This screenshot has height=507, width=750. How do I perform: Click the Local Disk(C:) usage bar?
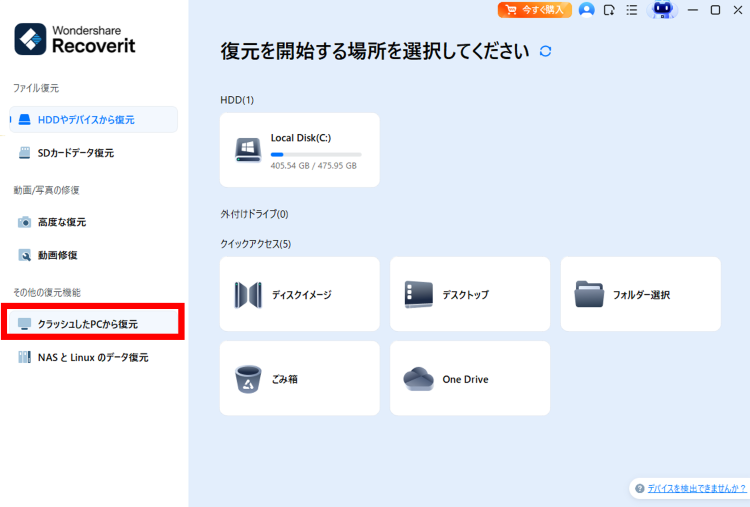click(316, 154)
